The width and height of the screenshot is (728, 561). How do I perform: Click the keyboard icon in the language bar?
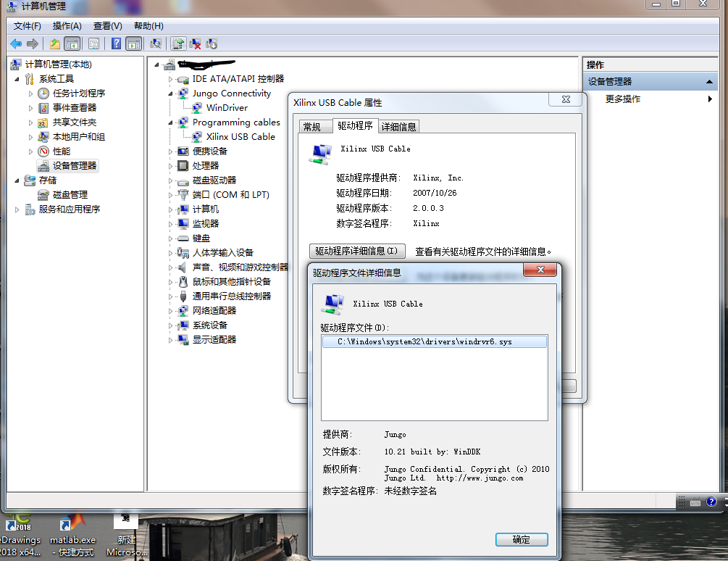pos(695,502)
